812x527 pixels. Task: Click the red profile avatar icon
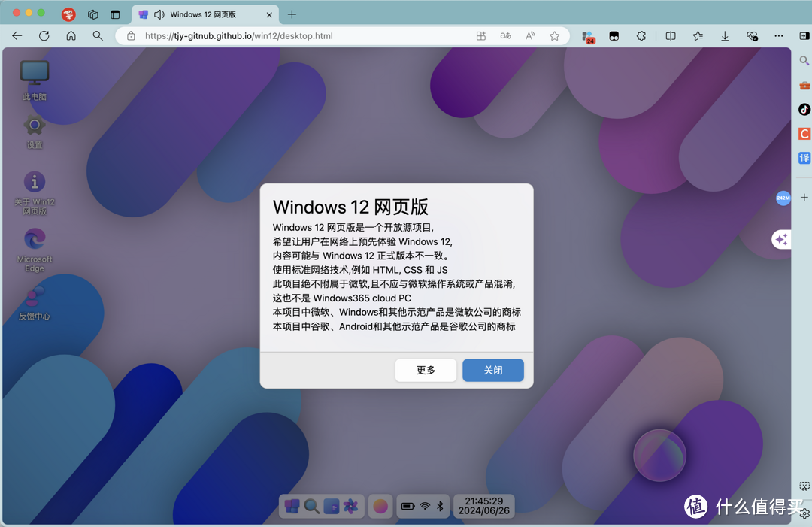pyautogui.click(x=68, y=14)
